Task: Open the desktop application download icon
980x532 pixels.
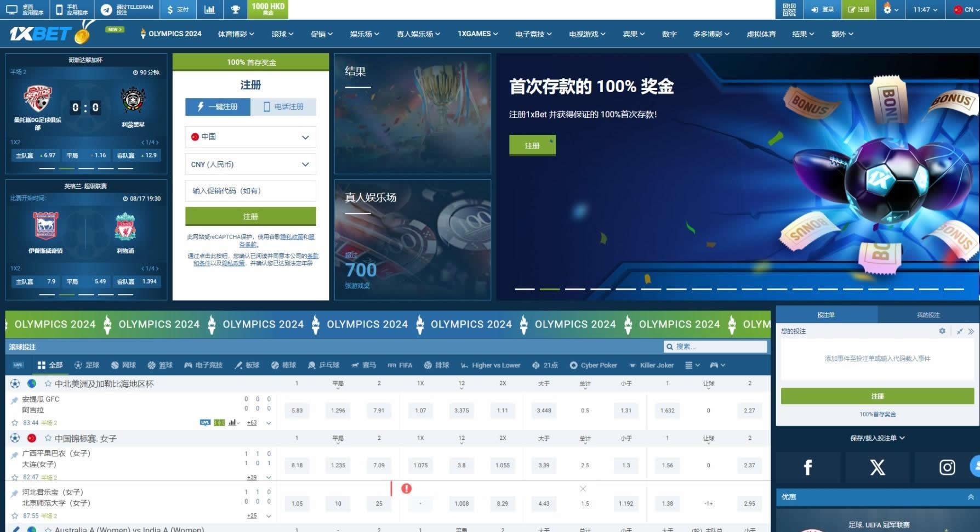Action: click(x=12, y=9)
